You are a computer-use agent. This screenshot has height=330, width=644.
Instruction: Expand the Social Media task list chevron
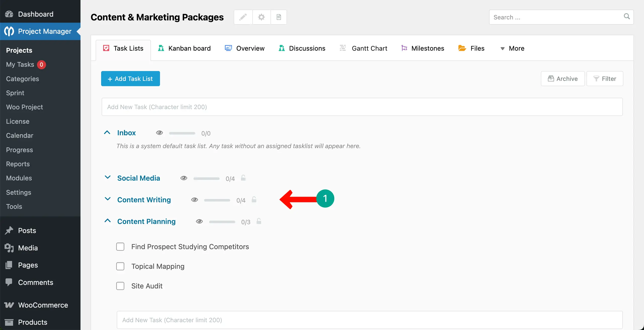107,178
